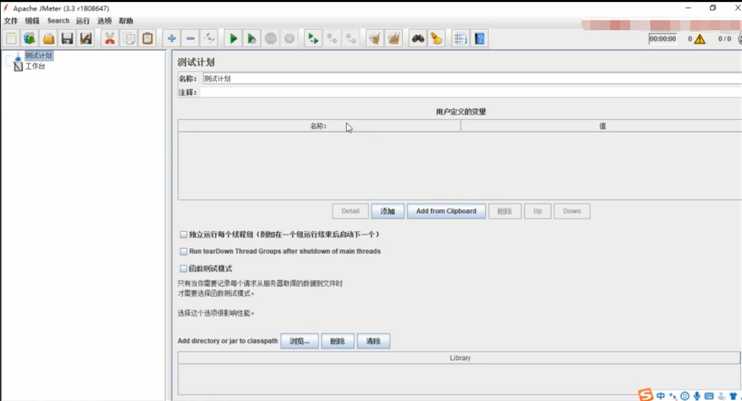The height and width of the screenshot is (401, 742).
Task: Open the 选项 menu
Action: coord(105,21)
